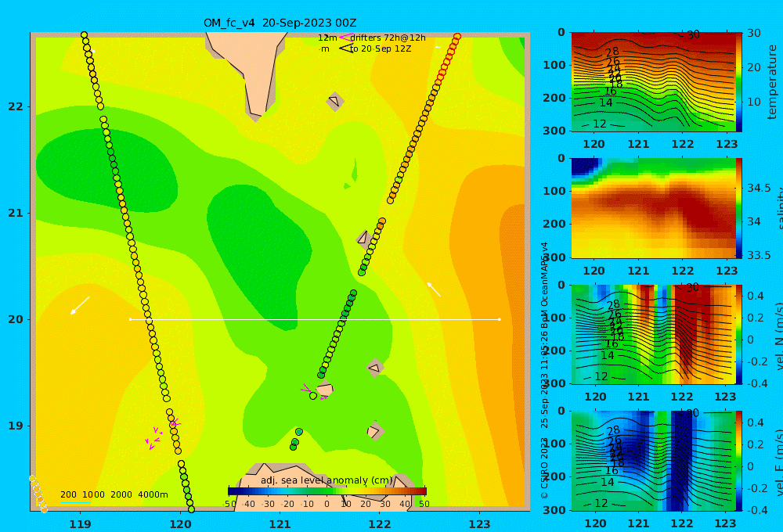Open the northward velocity section plot
This screenshot has height=532, width=783.
653,334
